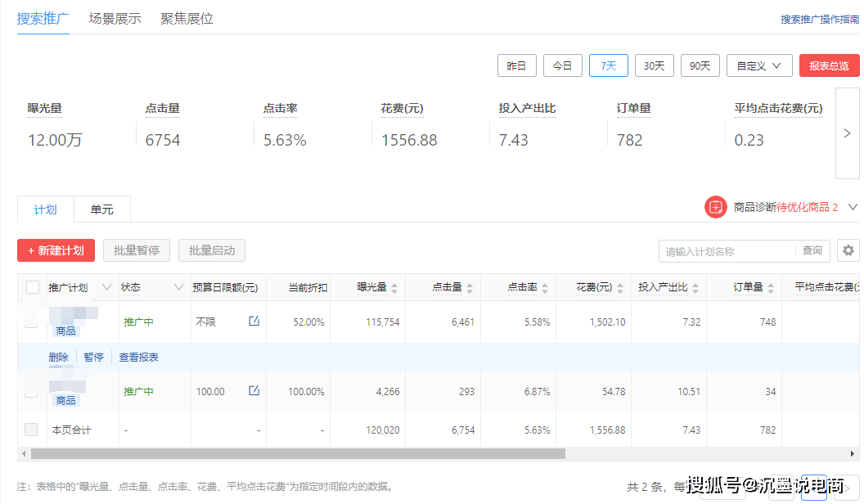
Task: Select the first 推广中 campaign row checkbox
Action: tap(30, 322)
